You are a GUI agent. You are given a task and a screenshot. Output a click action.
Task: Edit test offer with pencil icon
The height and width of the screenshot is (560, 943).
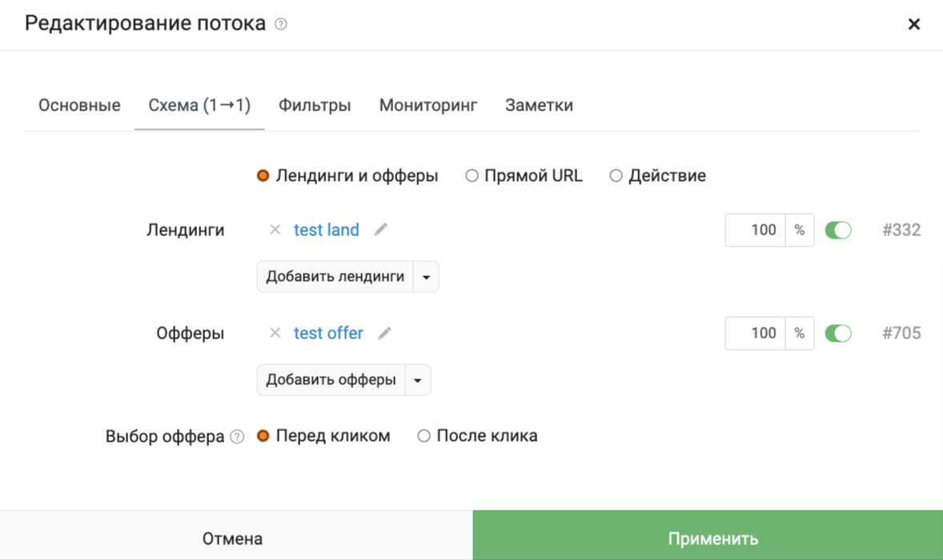click(x=384, y=333)
